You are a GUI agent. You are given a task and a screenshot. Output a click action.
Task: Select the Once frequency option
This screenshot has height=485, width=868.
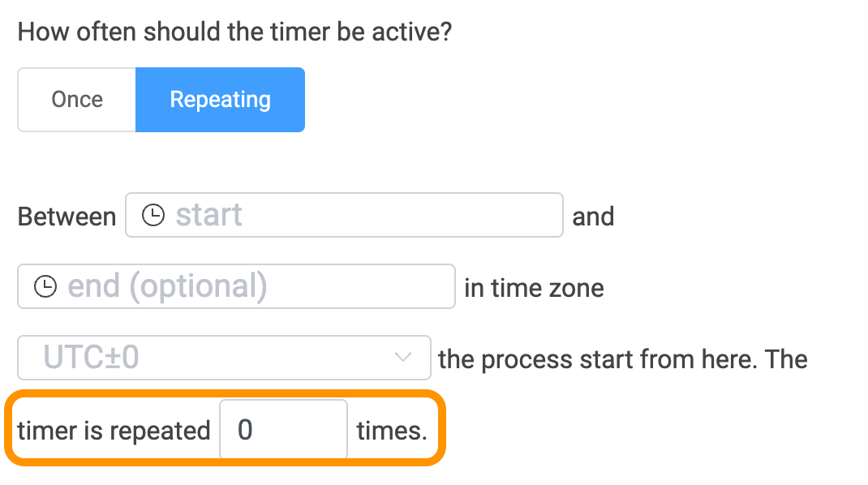point(77,100)
